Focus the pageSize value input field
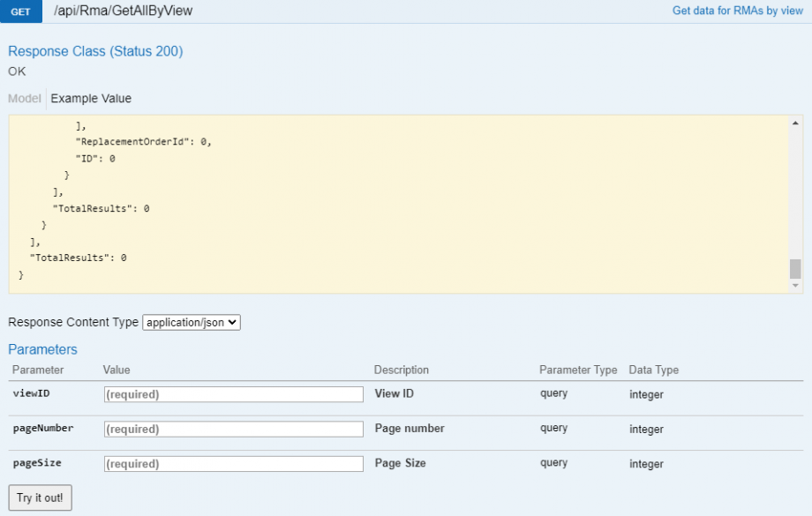 [x=234, y=464]
